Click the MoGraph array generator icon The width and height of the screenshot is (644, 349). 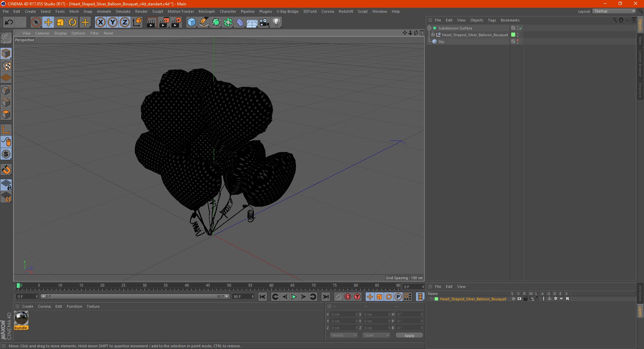pos(228,22)
